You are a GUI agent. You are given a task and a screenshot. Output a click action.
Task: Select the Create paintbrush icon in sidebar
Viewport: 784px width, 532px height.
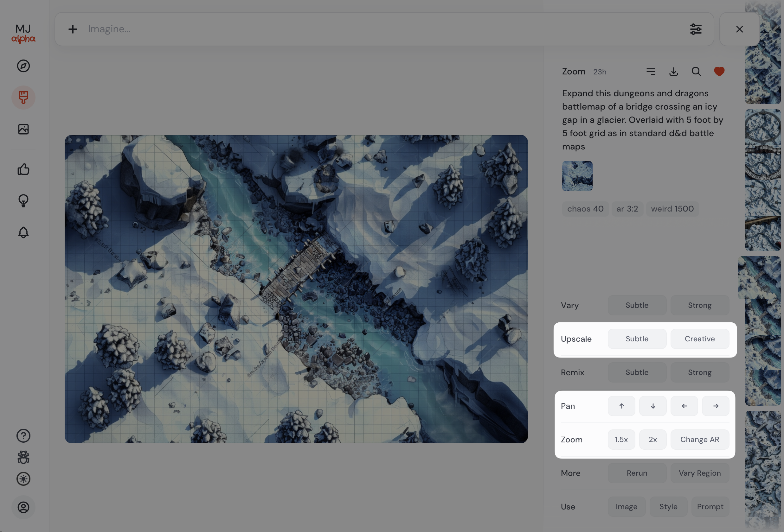coord(23,98)
